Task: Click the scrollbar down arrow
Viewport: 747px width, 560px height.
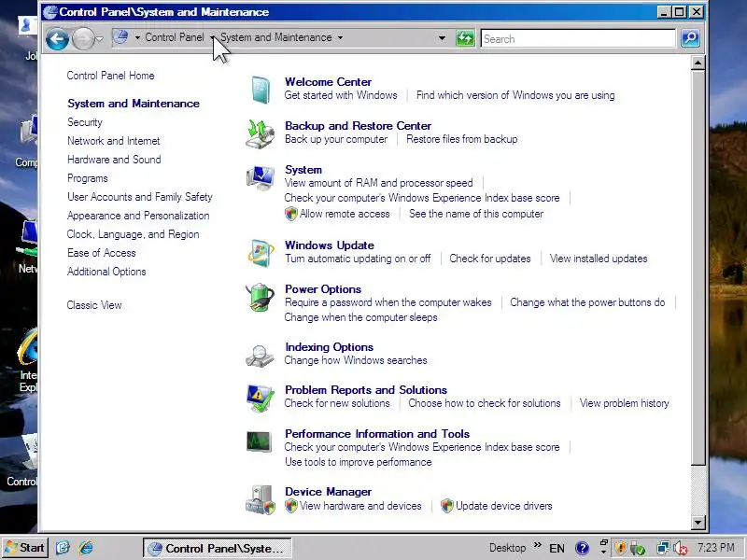Action: (x=698, y=523)
